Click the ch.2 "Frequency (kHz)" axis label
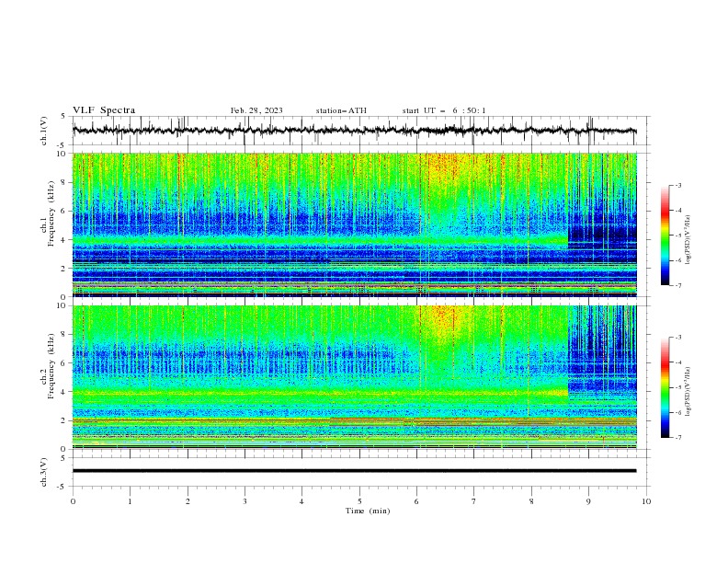Image resolution: width=728 pixels, height=563 pixels. click(x=51, y=367)
